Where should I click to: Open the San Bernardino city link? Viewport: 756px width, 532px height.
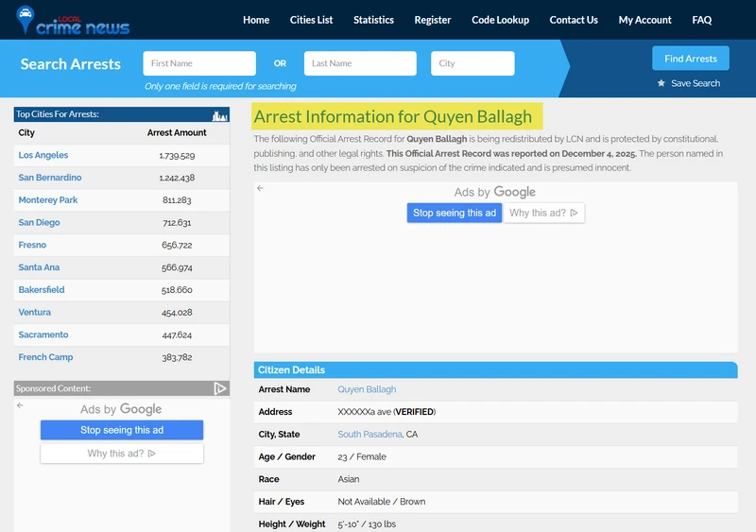[x=50, y=178]
